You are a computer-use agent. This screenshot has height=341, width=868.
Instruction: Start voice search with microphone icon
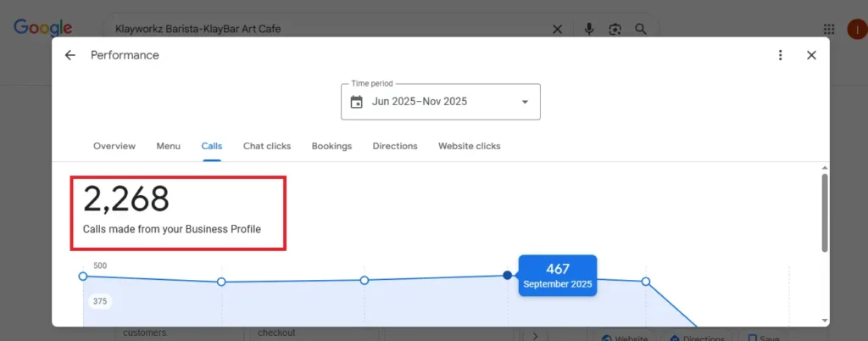589,30
